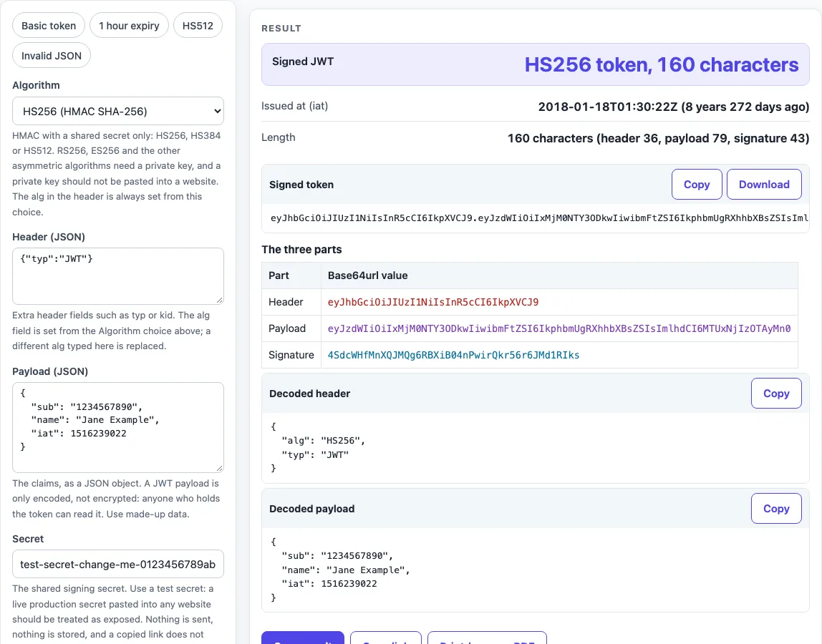Open the Algorithm dropdown HS256 (HMAC SHA-256)
The height and width of the screenshot is (644, 822).
point(118,111)
